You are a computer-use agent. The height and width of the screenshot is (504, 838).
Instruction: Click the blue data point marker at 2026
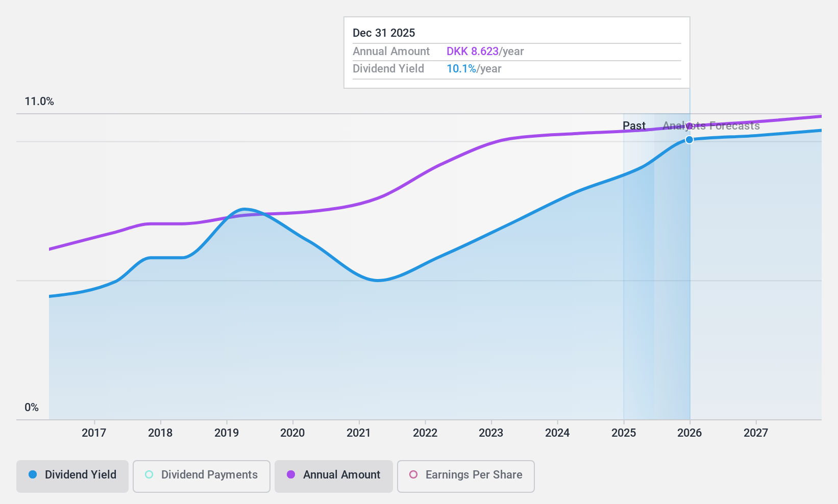click(x=689, y=139)
